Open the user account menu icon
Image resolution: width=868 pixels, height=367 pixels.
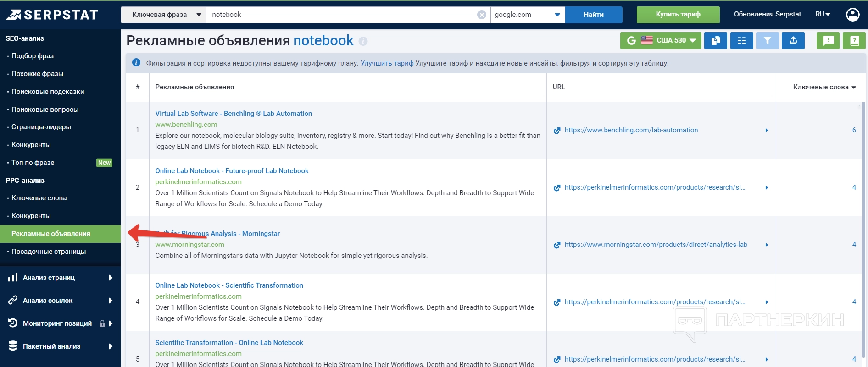(852, 15)
